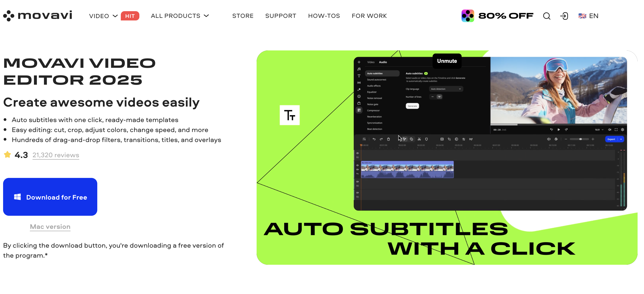Toggle eye visibility on top empty track
This screenshot has height=294, width=644.
pyautogui.click(x=357, y=153)
